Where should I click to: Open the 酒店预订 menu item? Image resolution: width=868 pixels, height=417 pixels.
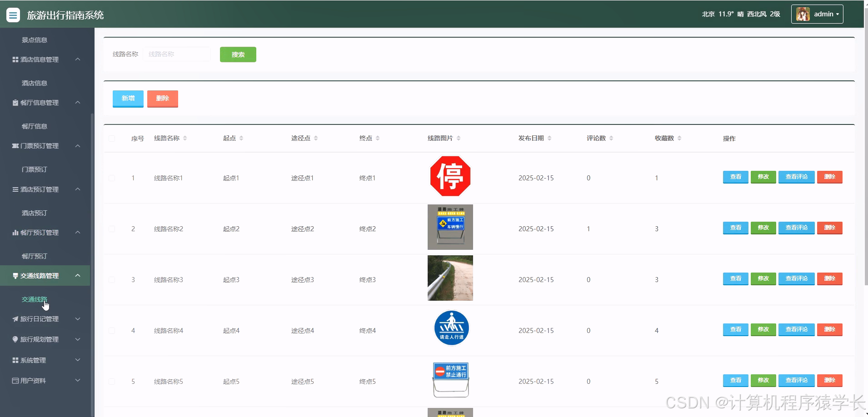(35, 213)
